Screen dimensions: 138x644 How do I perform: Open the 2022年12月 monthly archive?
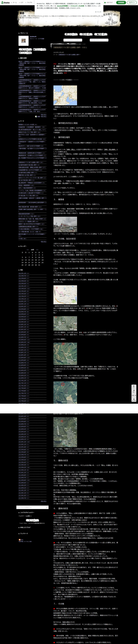click(24, 273)
